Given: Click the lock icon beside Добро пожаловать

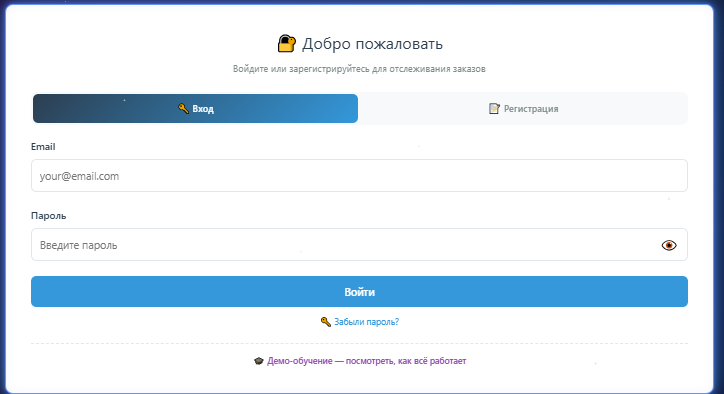Looking at the screenshot, I should tap(286, 43).
